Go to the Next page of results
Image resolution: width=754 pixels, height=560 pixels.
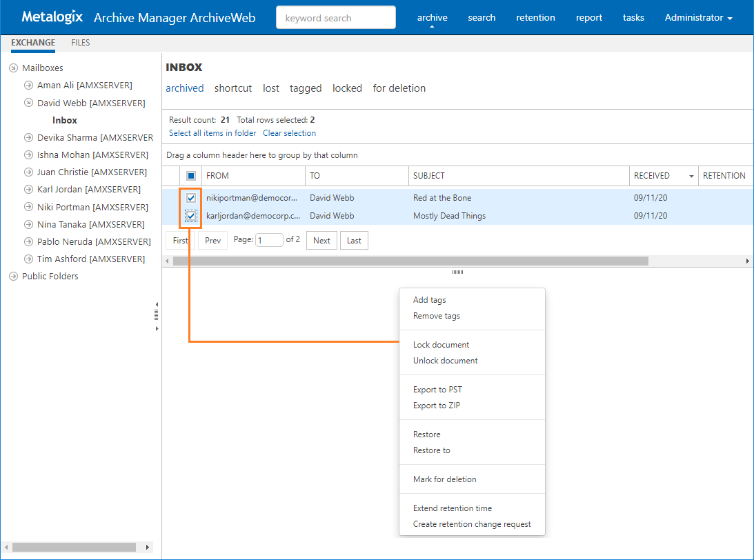(321, 241)
